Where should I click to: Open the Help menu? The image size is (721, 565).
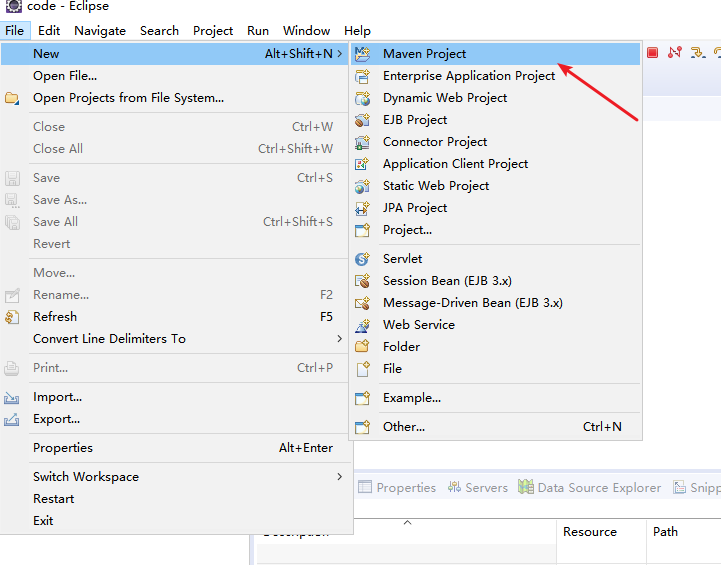tap(357, 31)
